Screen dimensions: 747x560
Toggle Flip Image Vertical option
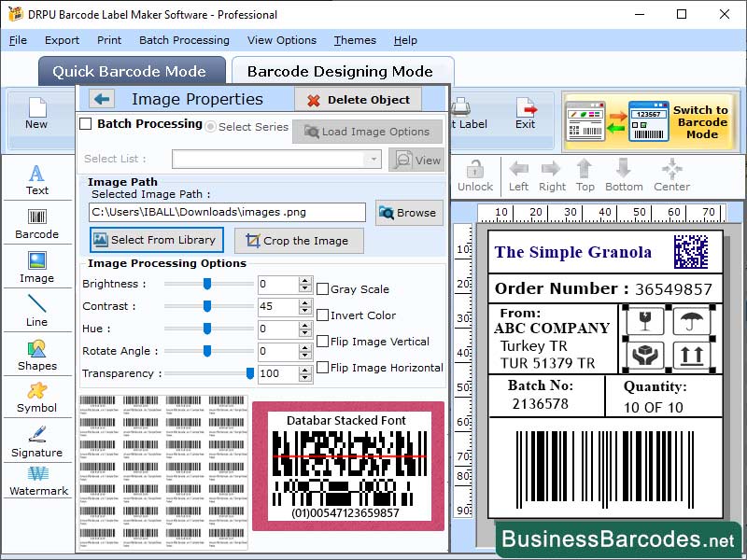coord(323,342)
